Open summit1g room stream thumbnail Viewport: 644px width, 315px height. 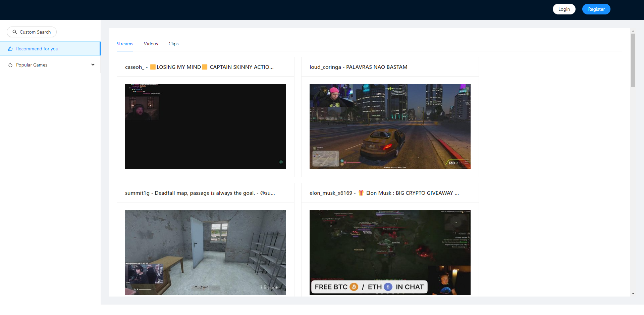(206, 253)
